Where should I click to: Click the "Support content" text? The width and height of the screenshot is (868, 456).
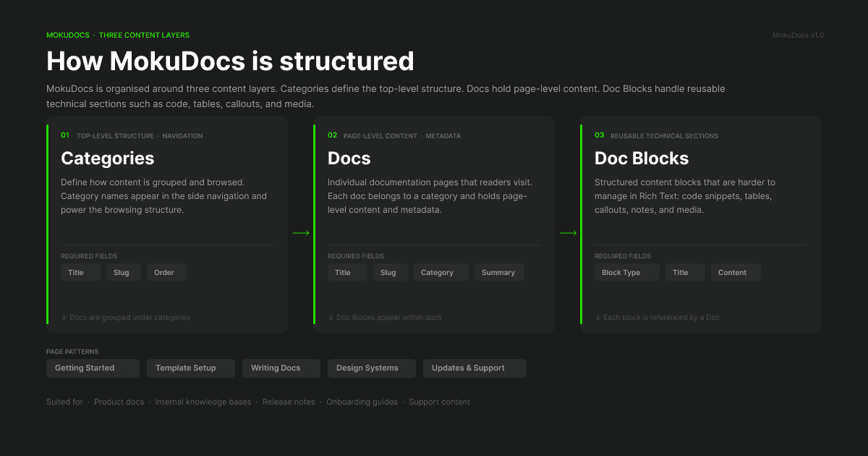440,402
